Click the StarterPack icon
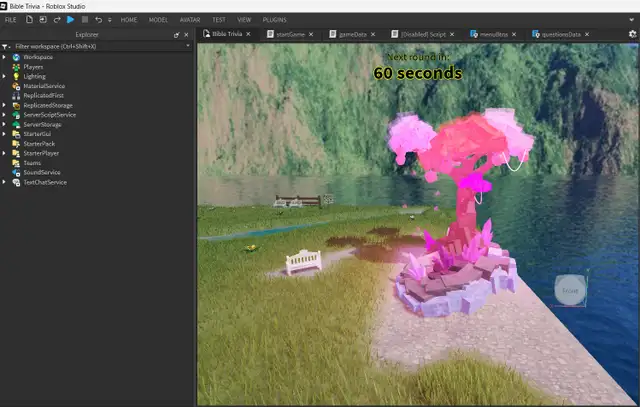This screenshot has width=640, height=407. point(16,144)
